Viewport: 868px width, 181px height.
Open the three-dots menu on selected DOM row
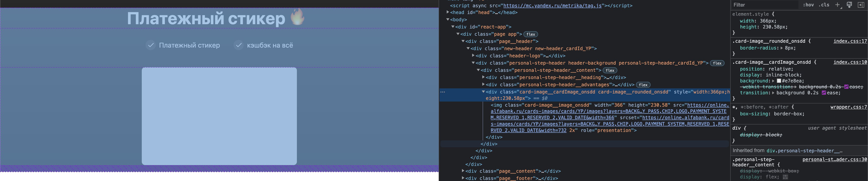click(443, 92)
